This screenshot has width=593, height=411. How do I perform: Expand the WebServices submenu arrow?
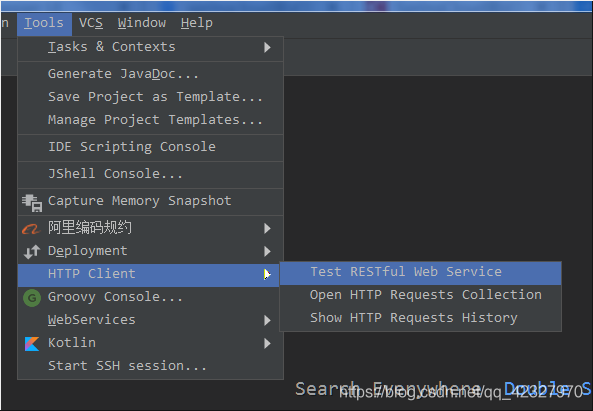[267, 321]
